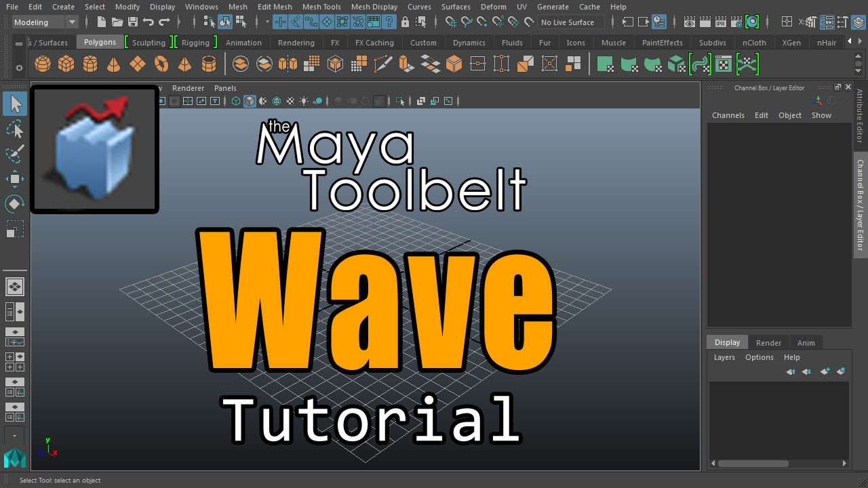Viewport: 868px width, 488px height.
Task: Pick the Paint Selection tool
Action: tap(15, 153)
